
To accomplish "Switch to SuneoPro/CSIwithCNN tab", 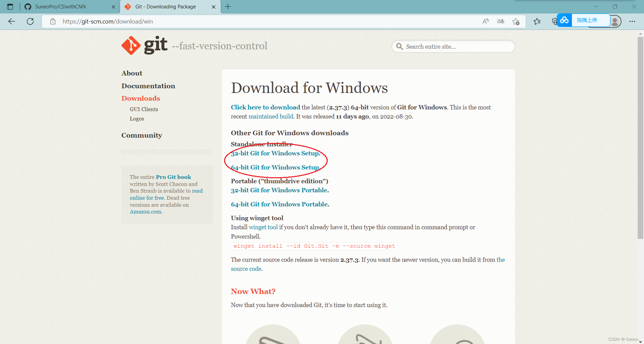I will 69,7.
